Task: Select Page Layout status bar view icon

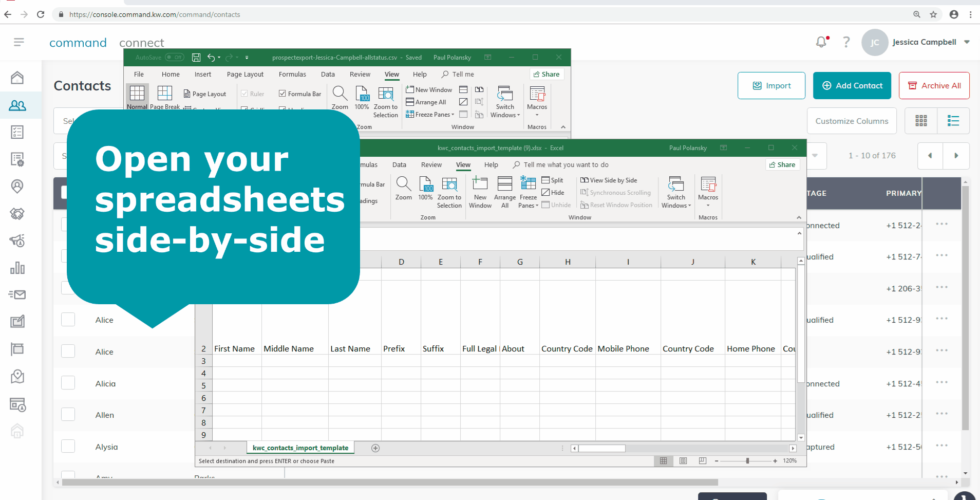Action: pyautogui.click(x=683, y=461)
